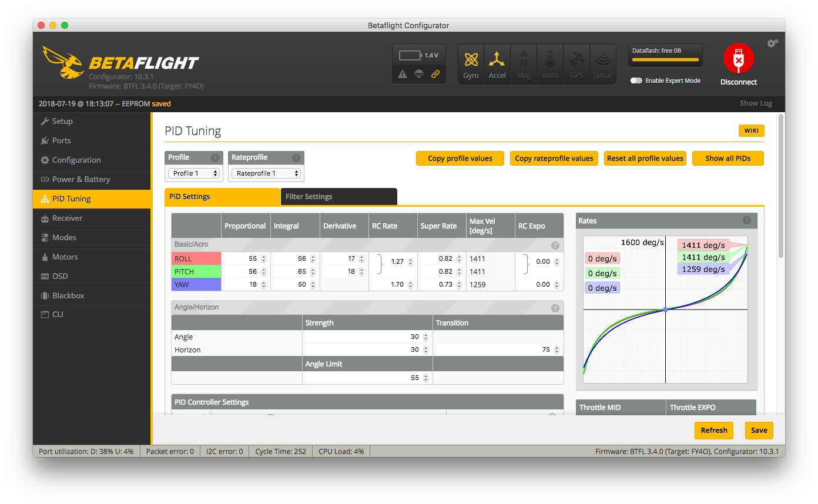
Task: Click Copy rateprofile values button
Action: click(x=554, y=159)
